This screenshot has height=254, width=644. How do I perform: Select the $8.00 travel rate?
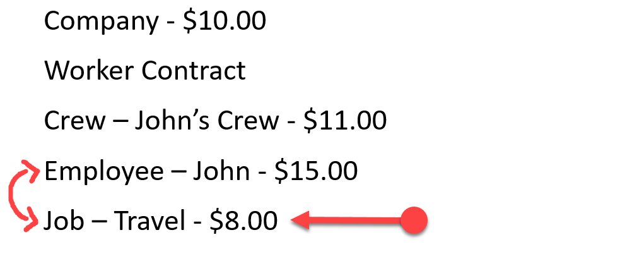[243, 221]
